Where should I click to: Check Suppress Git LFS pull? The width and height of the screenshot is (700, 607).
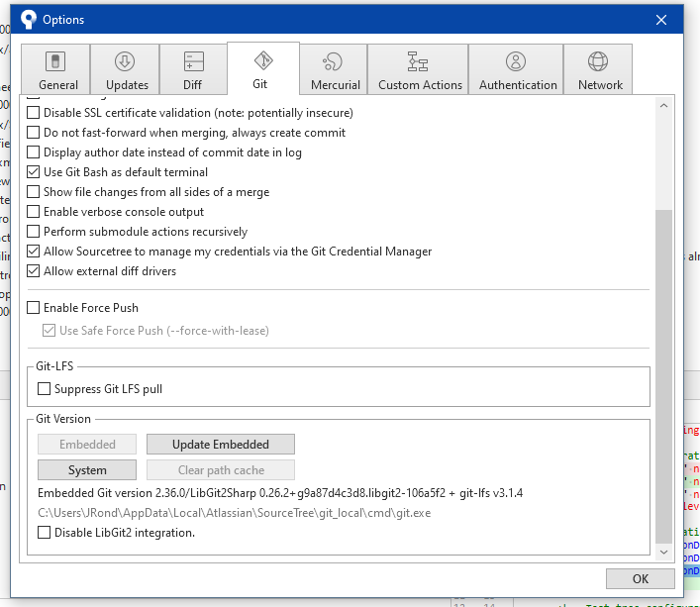click(44, 389)
